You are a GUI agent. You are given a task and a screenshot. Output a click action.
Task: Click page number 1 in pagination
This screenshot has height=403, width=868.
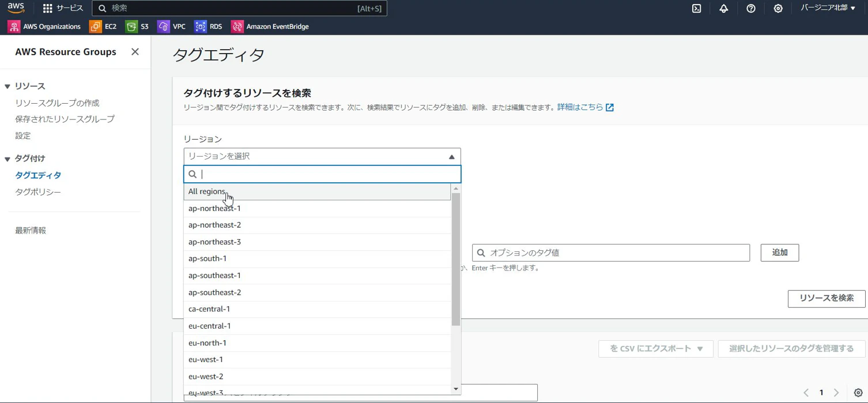pos(821,393)
